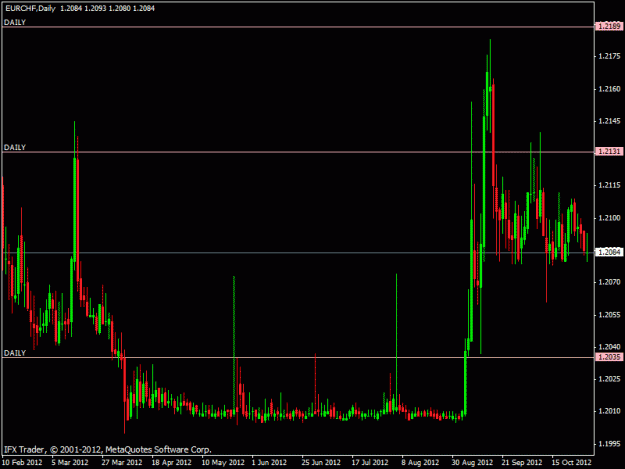Click the 1.2100 price scale value
Viewport: 625px width, 469px height.
click(x=609, y=218)
